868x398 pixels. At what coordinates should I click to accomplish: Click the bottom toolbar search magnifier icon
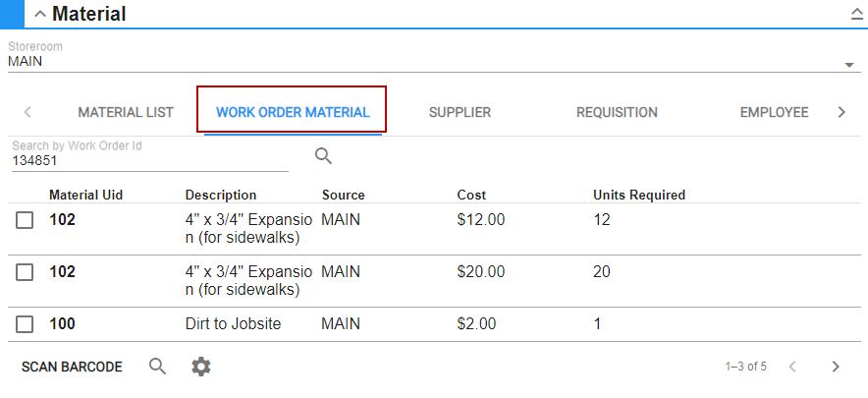pos(157,367)
